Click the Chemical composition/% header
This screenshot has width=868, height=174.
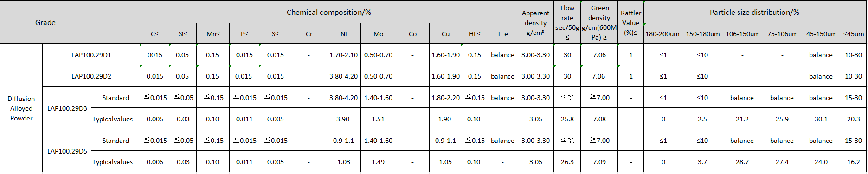[328, 12]
